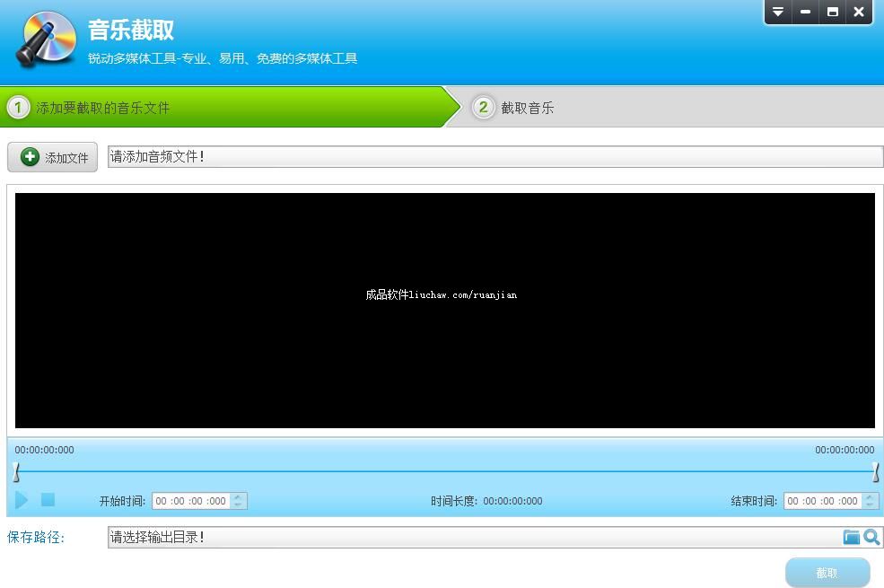884x588 pixels.
Task: Maximize the music cutter window
Action: pyautogui.click(x=832, y=12)
